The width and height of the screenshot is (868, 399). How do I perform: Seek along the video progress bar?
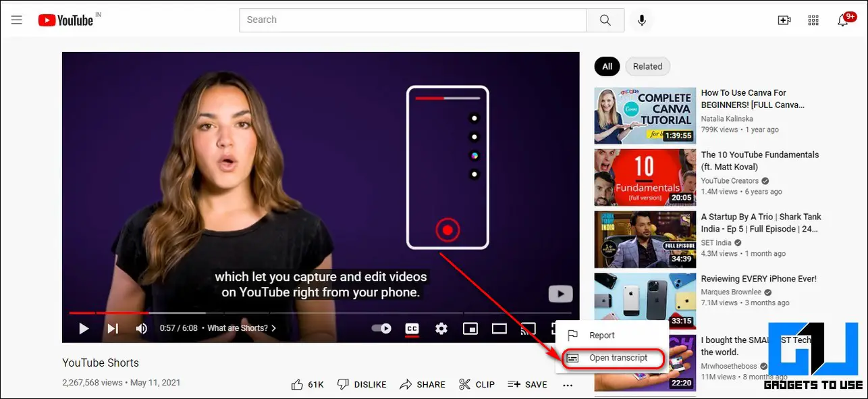click(321, 313)
